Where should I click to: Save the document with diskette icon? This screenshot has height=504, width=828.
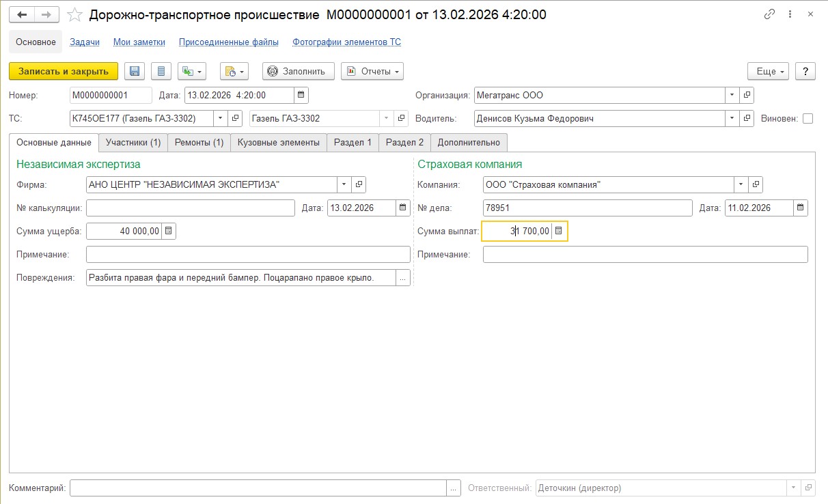(x=134, y=71)
